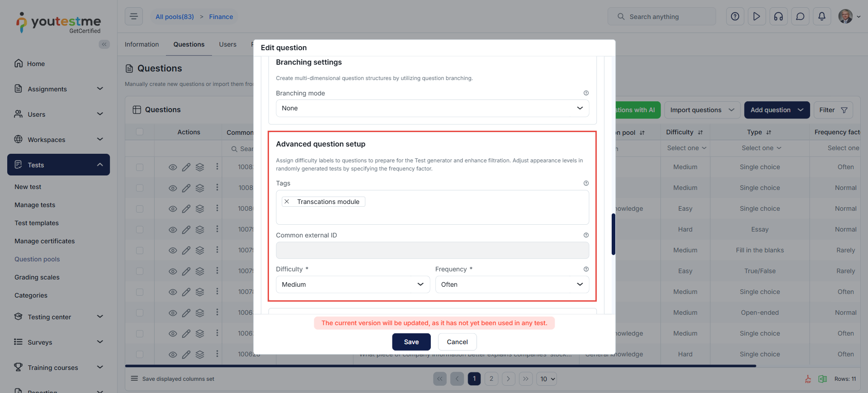
Task: Toggle preview eye icon for first question
Action: (x=173, y=167)
